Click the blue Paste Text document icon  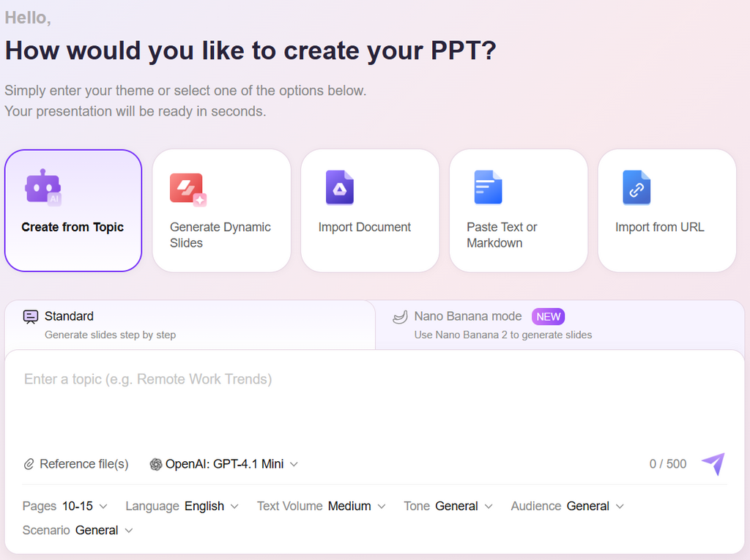488,187
